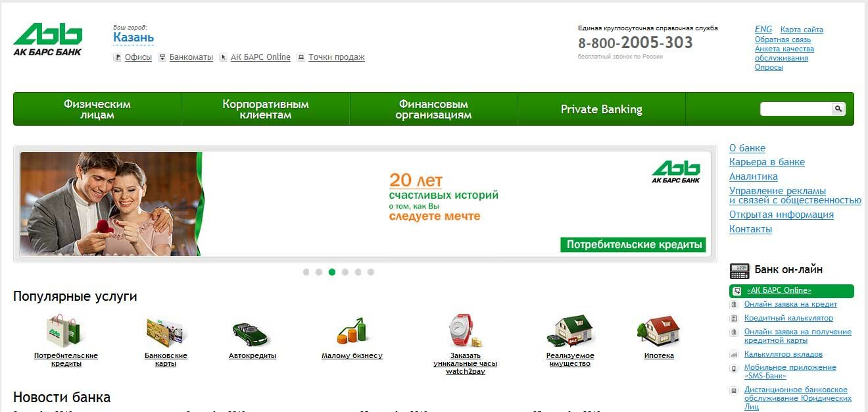This screenshot has width=868, height=412.
Task: Open the Физическим лицам menu
Action: click(97, 109)
